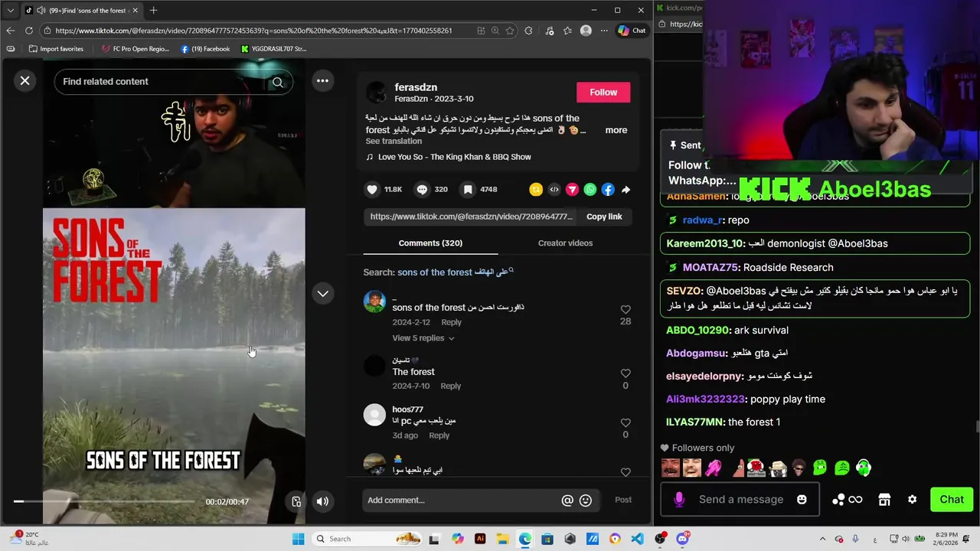Image resolution: width=980 pixels, height=551 pixels.
Task: Click the search magnifier in Find related content
Action: click(278, 82)
